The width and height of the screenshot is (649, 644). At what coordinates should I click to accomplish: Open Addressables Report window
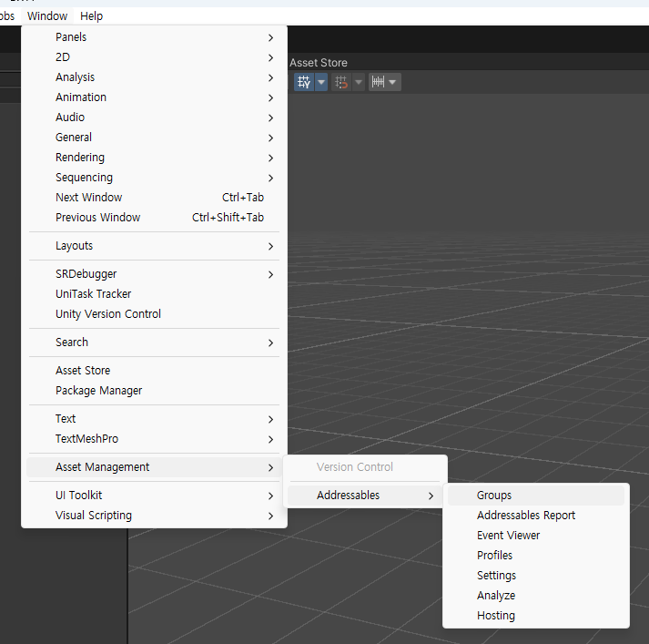coord(536,516)
